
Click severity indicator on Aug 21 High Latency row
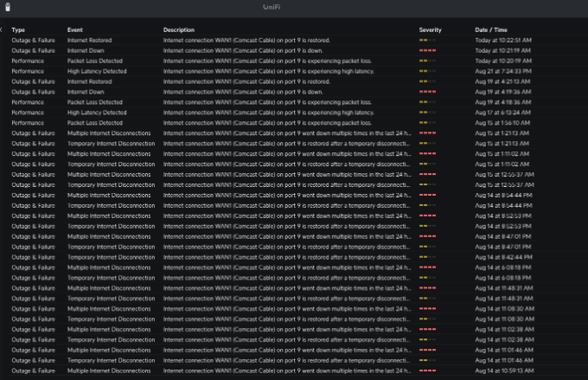(x=427, y=71)
